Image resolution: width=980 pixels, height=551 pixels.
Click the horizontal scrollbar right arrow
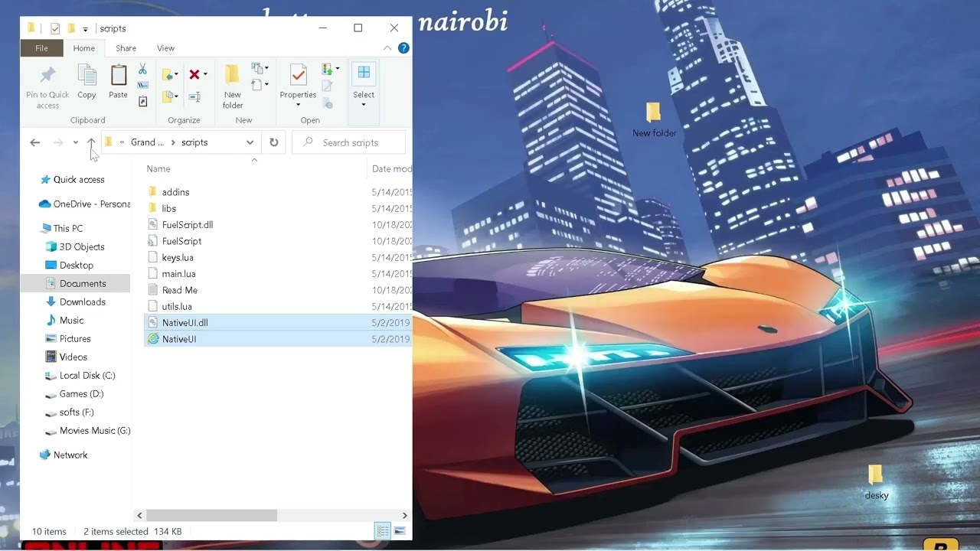pos(405,516)
